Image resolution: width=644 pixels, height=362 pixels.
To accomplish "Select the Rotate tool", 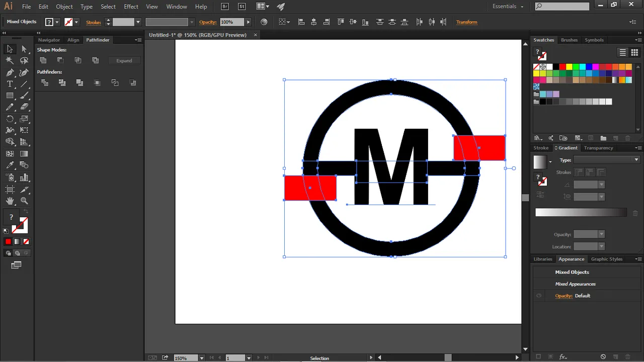I will point(10,119).
